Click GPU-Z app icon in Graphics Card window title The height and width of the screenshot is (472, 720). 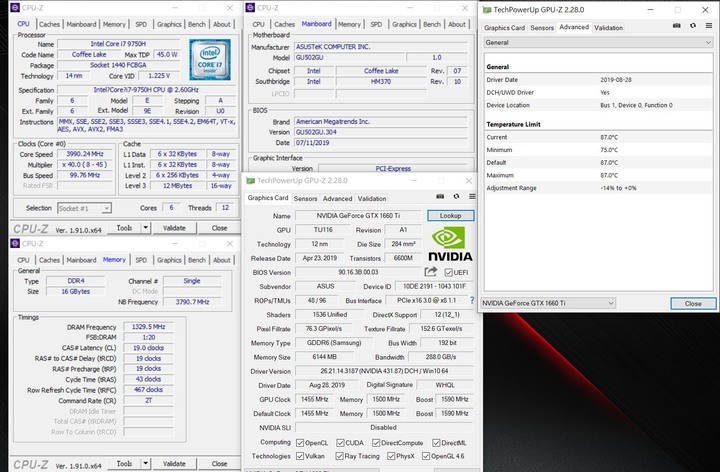tap(250, 180)
